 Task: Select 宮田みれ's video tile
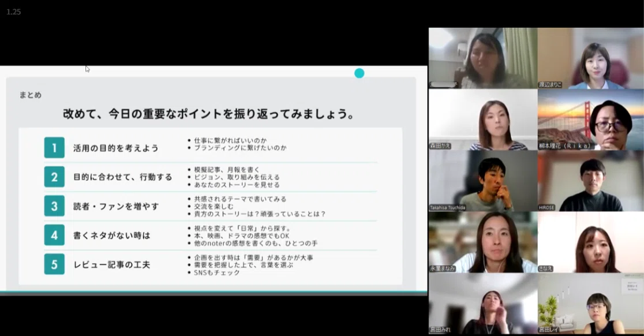483,303
